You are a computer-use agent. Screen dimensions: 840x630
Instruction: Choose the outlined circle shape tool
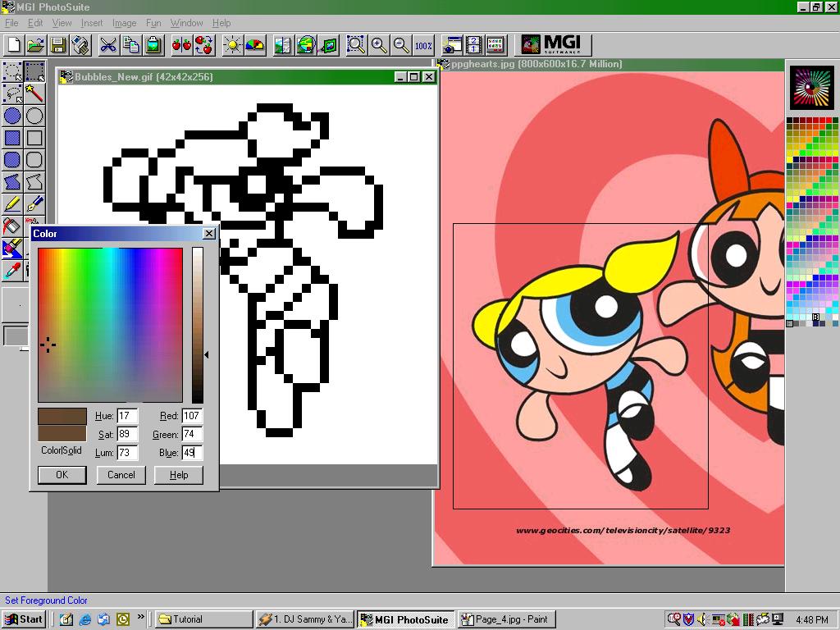tap(34, 116)
